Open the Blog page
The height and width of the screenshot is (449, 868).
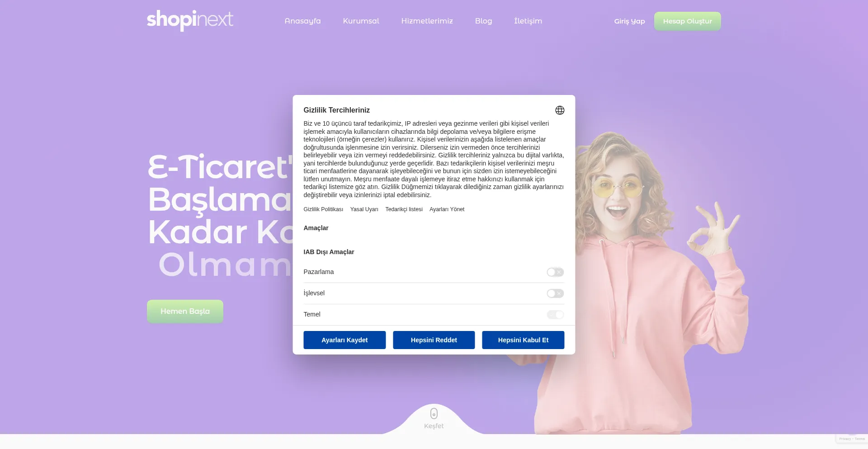click(x=483, y=21)
